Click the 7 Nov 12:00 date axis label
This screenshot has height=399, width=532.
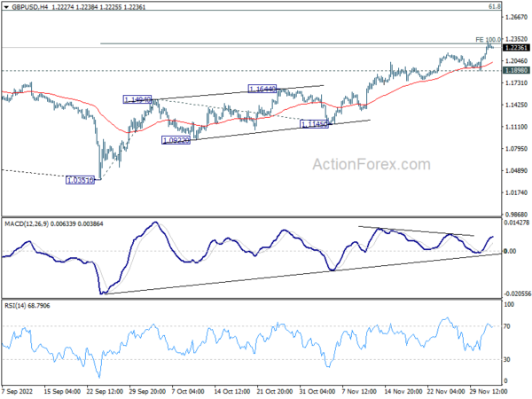[x=360, y=391]
